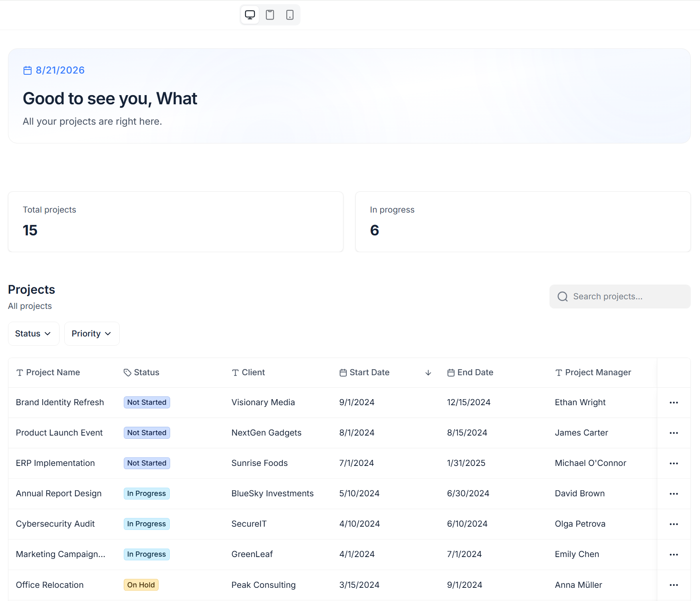Focus the Search projects field

coord(620,297)
